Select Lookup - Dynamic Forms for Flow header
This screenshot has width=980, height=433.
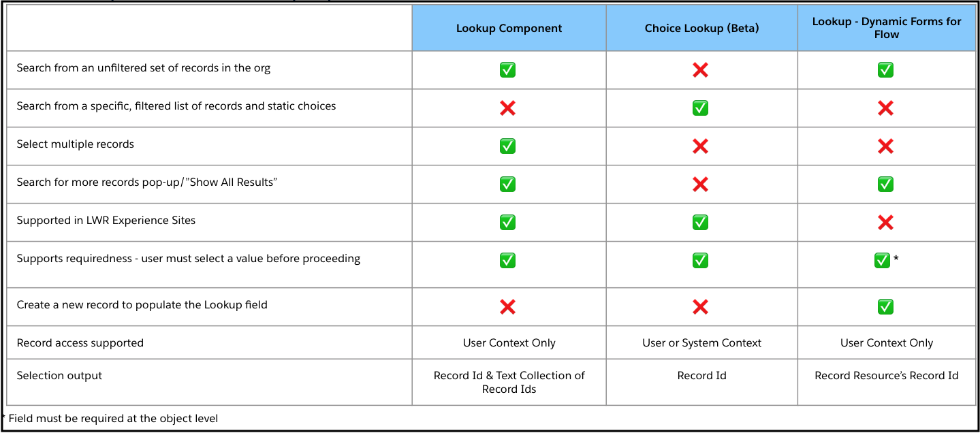(886, 28)
